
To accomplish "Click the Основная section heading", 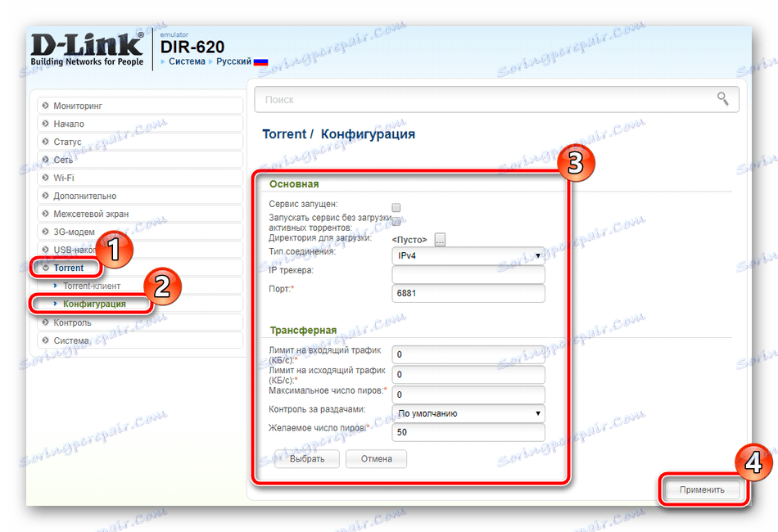I will pos(294,184).
